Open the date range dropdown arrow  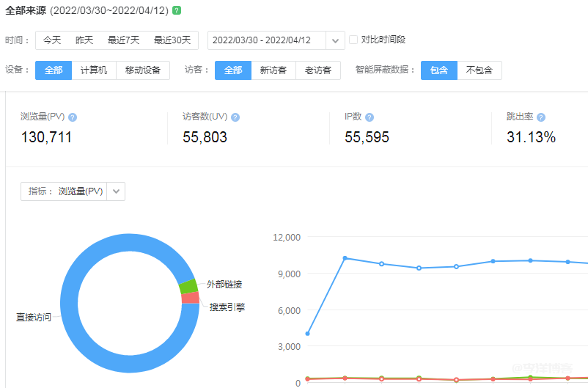335,40
